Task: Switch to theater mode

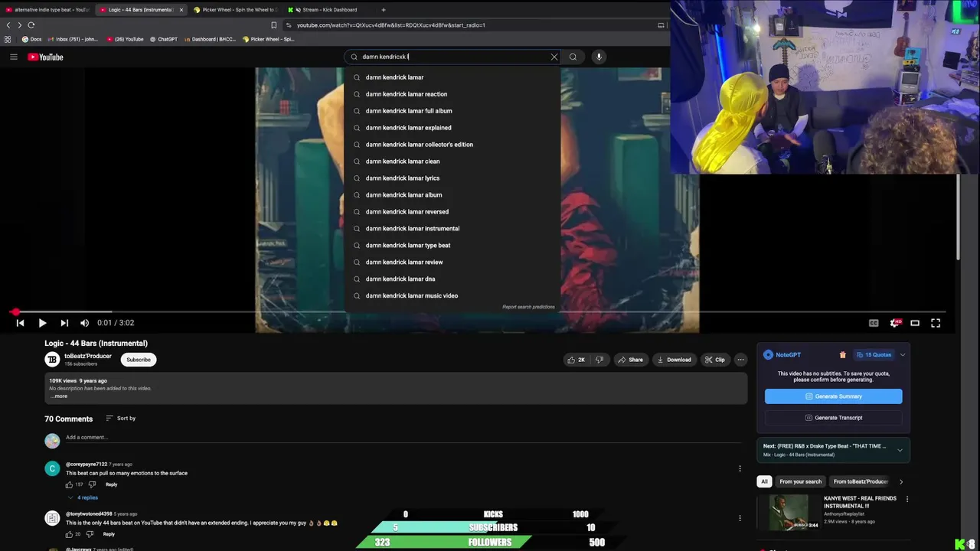Action: click(915, 323)
